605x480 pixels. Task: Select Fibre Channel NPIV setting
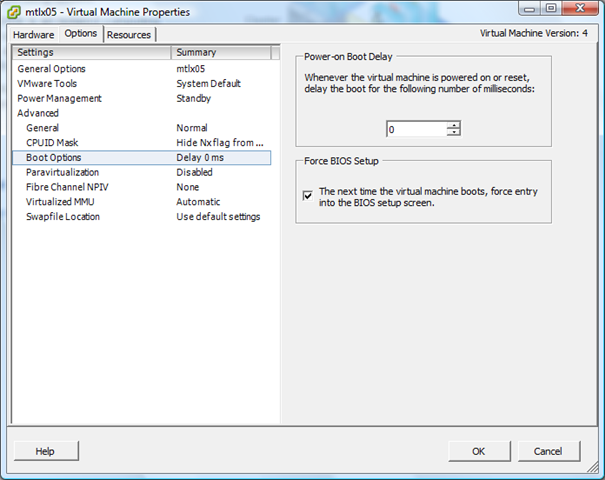(x=142, y=187)
